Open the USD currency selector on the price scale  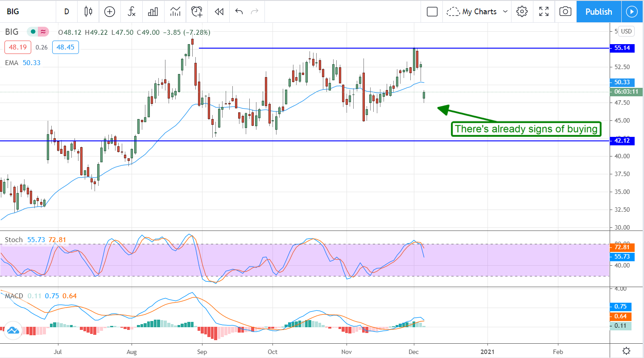pyautogui.click(x=627, y=31)
